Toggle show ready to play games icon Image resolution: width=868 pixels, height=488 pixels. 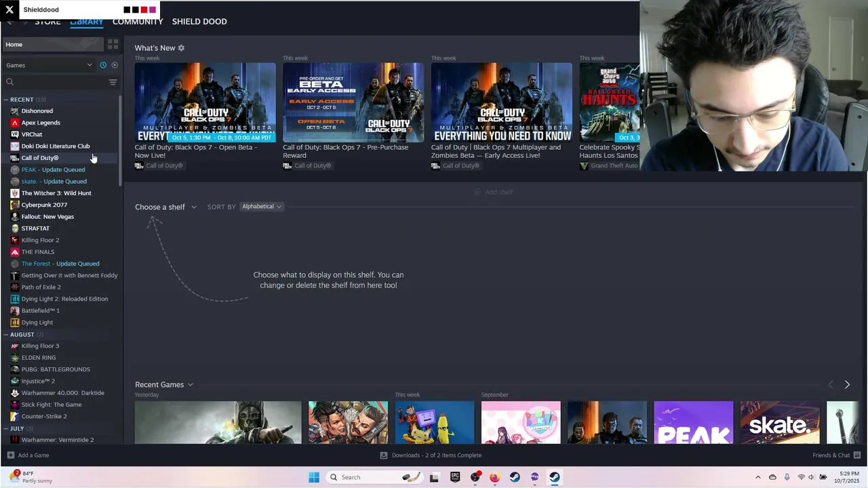[x=115, y=65]
